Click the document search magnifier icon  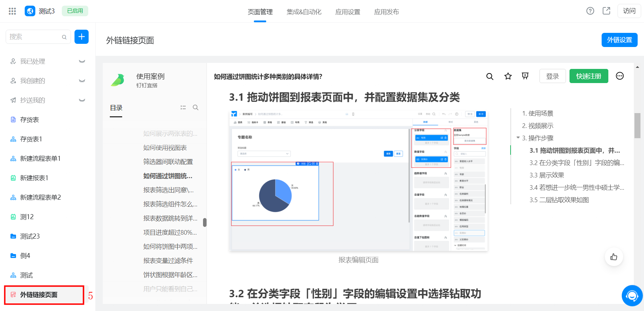(490, 76)
